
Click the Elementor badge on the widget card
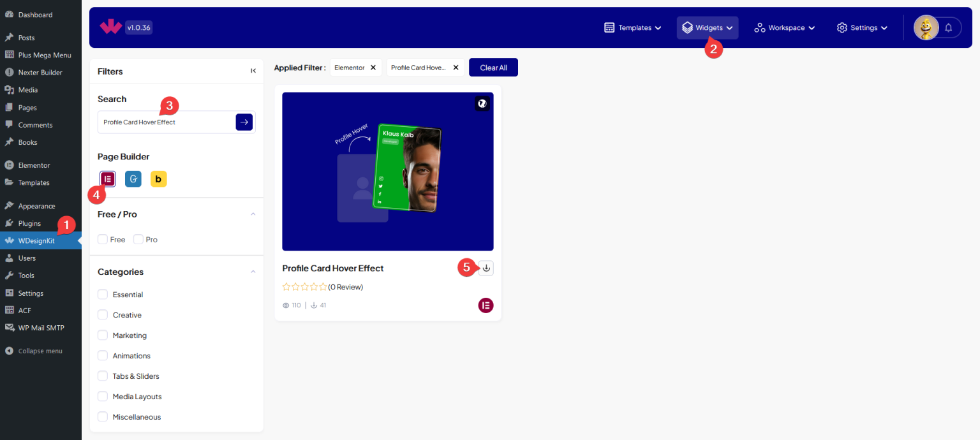pos(486,305)
